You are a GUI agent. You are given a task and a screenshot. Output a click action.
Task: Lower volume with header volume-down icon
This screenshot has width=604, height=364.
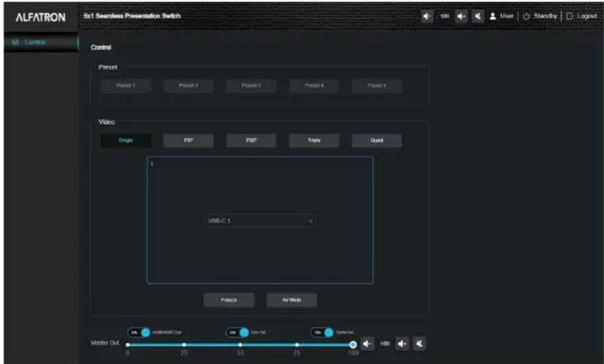(427, 16)
